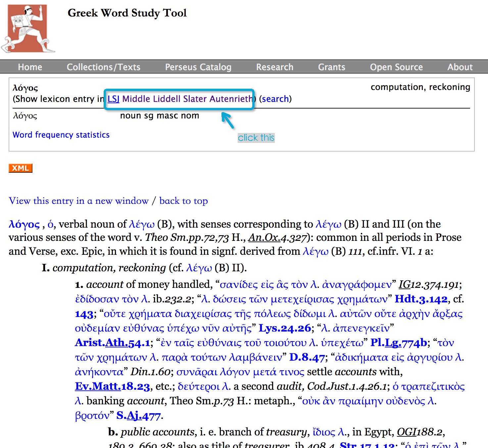Show the LSJ lexicon entry

[x=113, y=99]
